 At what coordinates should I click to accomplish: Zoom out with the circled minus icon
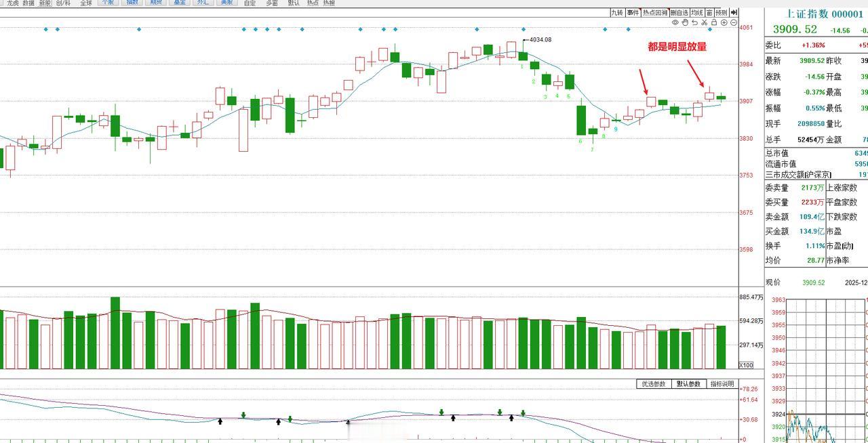coord(734,22)
